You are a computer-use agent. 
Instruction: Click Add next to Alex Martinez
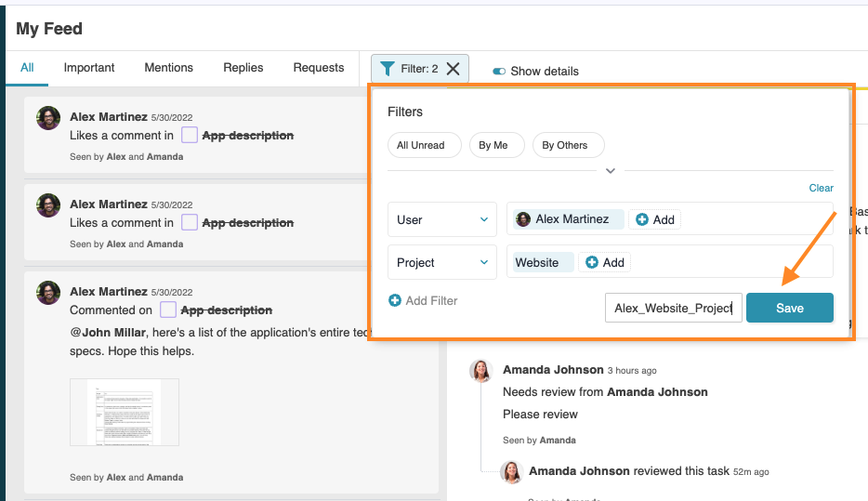(654, 219)
